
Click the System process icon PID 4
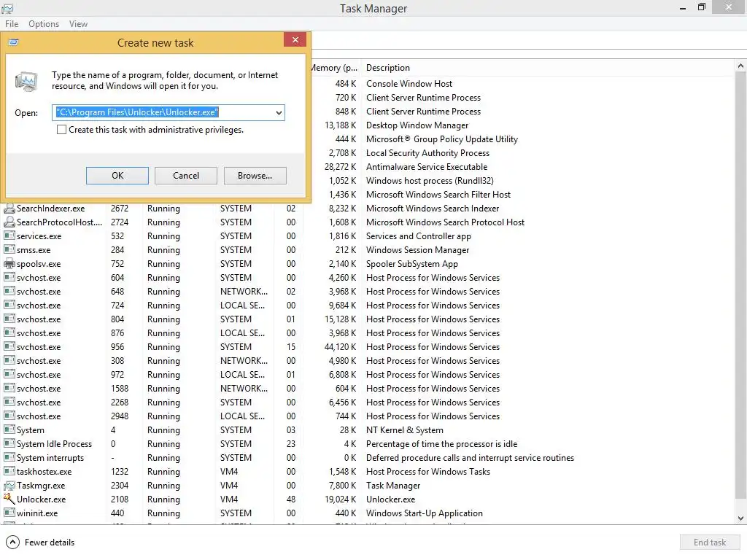[x=9, y=429]
